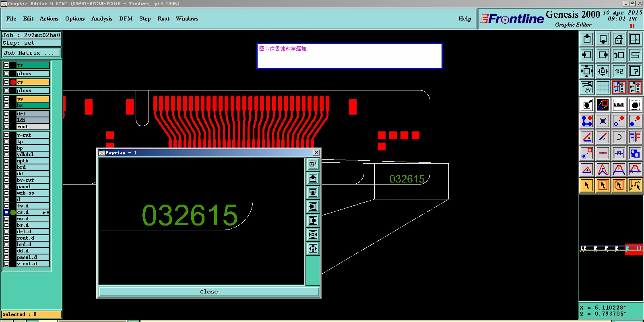Click the pan right arrow icon
Image resolution: width=644 pixels, height=322 pixels.
pyautogui.click(x=603, y=55)
